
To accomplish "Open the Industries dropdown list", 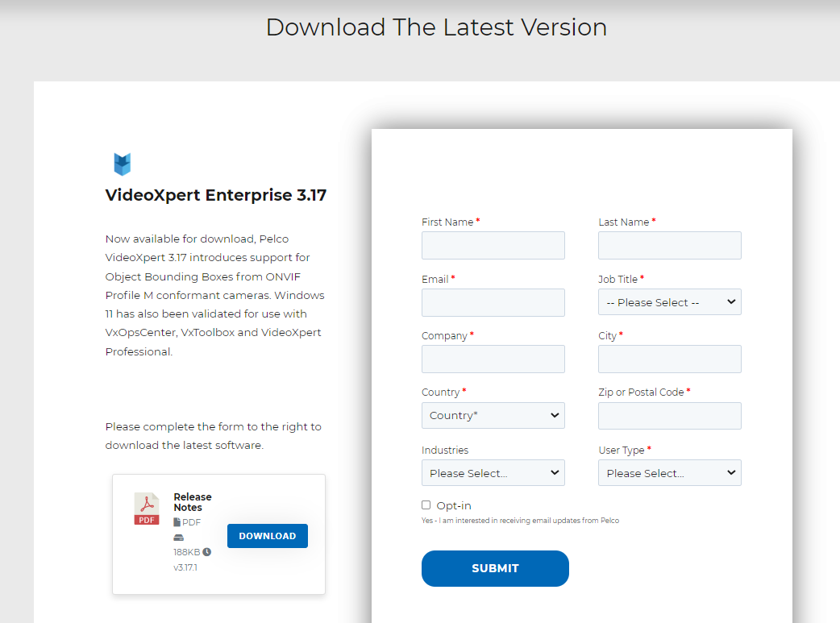I will click(x=493, y=472).
